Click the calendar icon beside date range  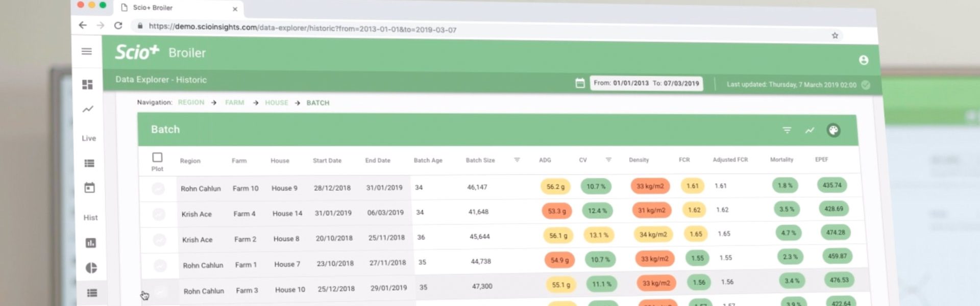[x=580, y=83]
